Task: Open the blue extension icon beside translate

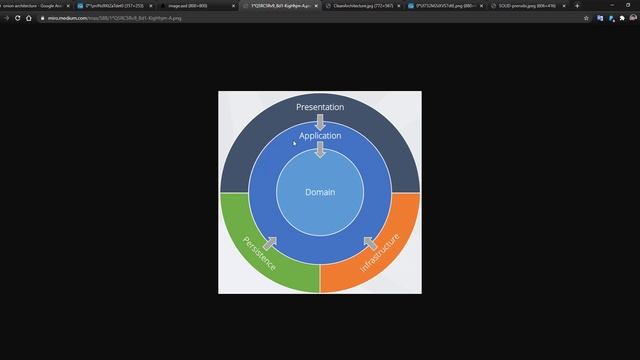Action: click(x=611, y=18)
